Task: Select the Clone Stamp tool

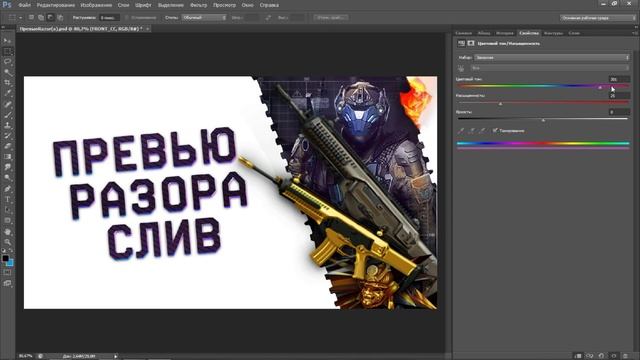Action: pyautogui.click(x=7, y=126)
